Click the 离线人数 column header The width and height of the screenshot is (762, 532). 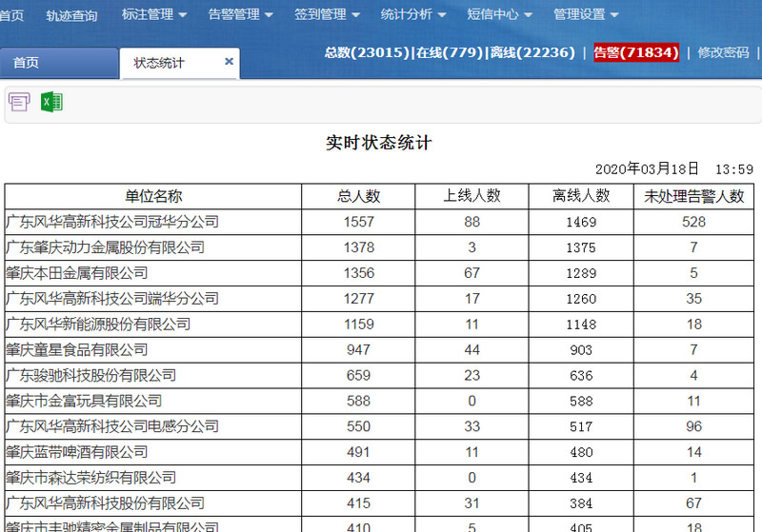581,196
